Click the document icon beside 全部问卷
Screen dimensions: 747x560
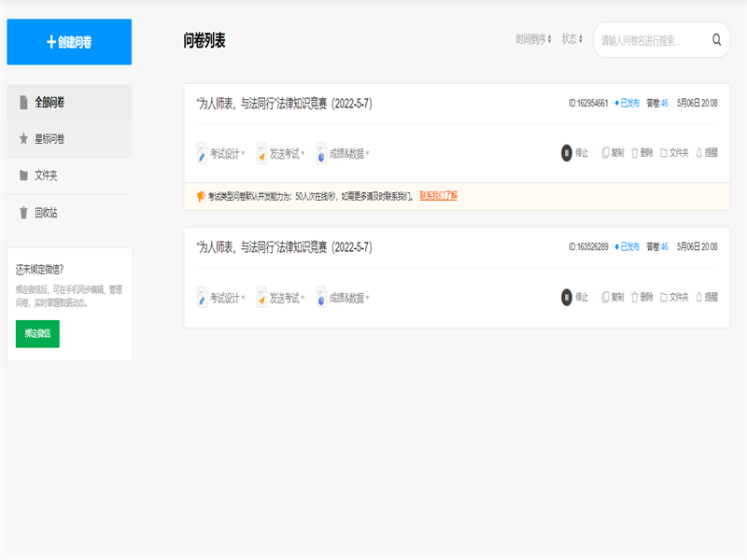[x=23, y=102]
